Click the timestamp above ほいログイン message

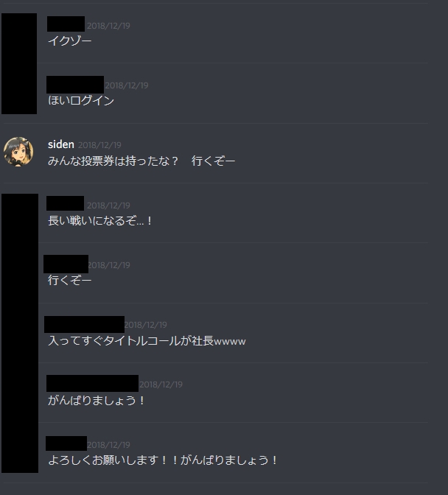[126, 85]
